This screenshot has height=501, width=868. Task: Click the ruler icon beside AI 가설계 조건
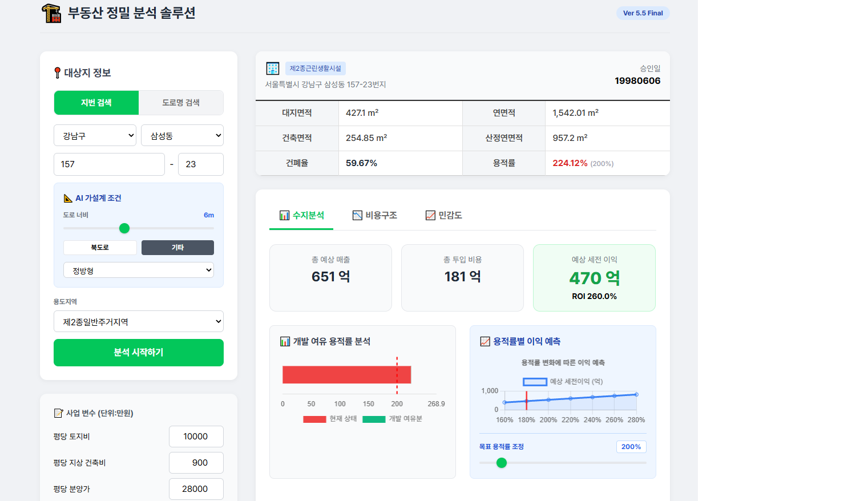[68, 197]
